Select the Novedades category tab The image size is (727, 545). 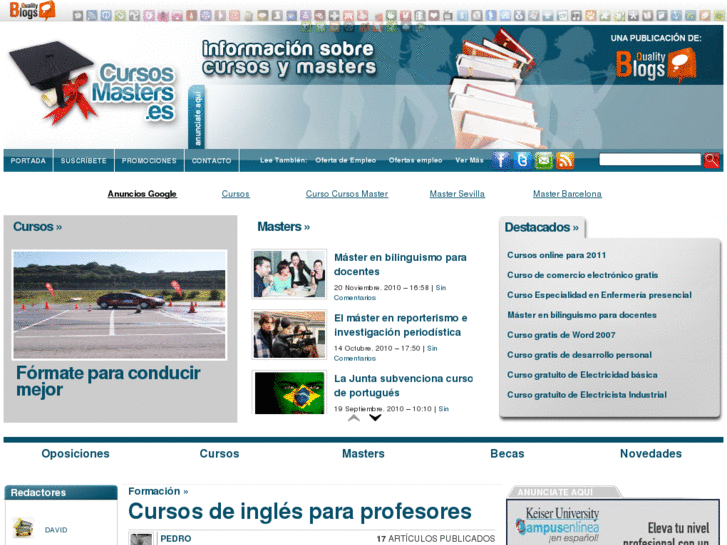pos(650,454)
